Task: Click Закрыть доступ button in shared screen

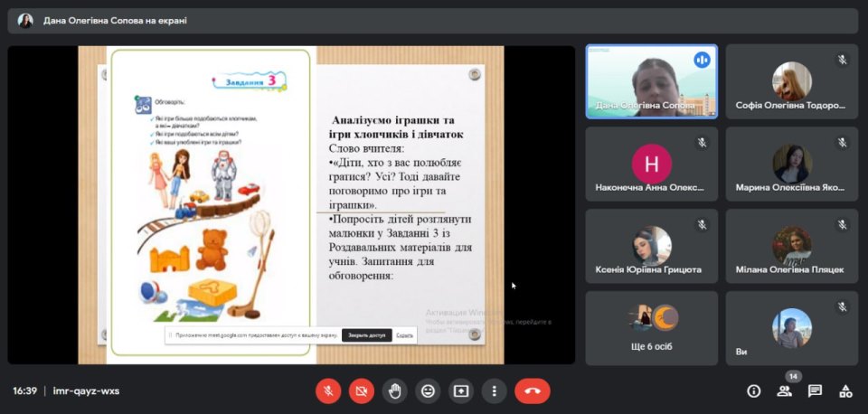Action: (x=367, y=335)
